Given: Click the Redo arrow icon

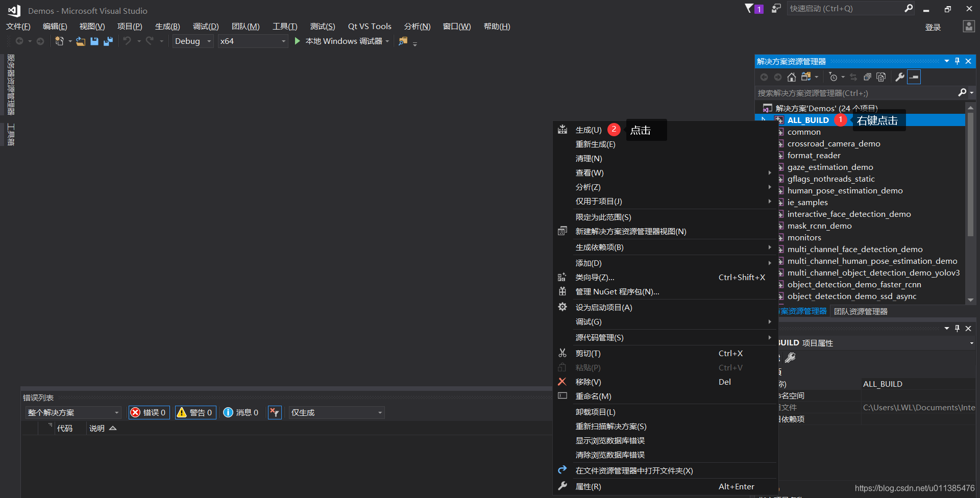Looking at the screenshot, I should coord(150,41).
